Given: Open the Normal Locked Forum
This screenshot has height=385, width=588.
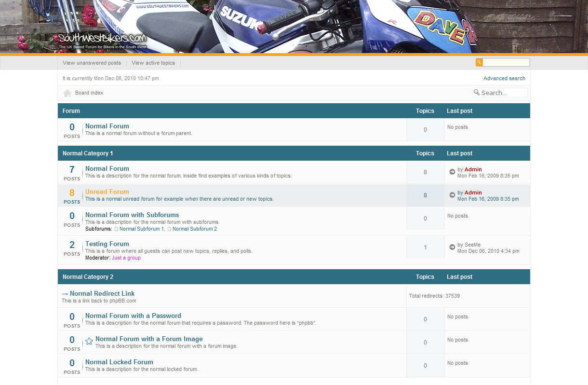Looking at the screenshot, I should click(x=119, y=362).
